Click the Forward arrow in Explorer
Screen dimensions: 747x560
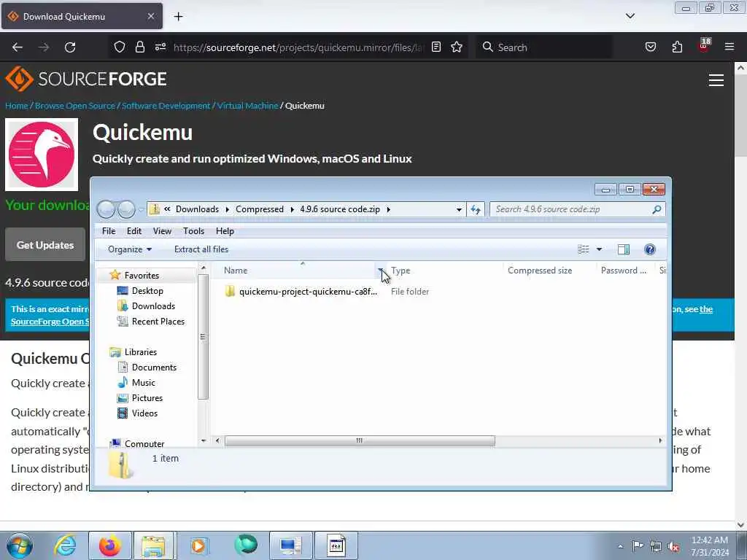pos(126,209)
